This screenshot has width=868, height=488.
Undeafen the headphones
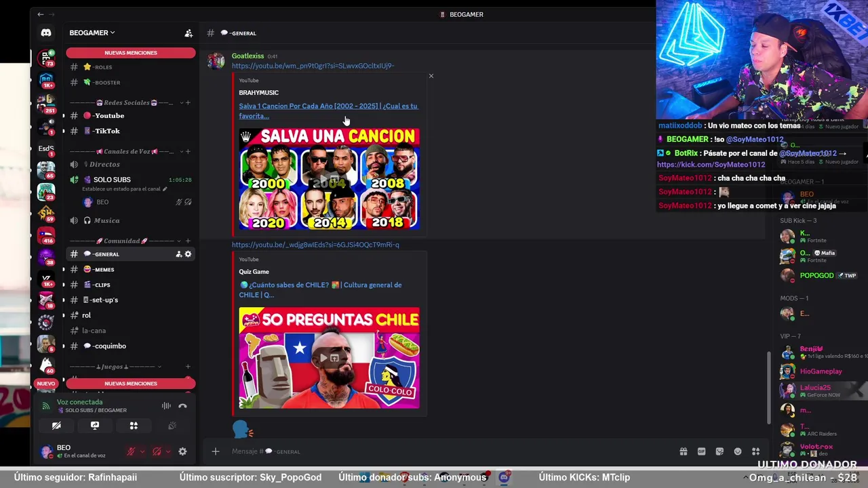(157, 451)
